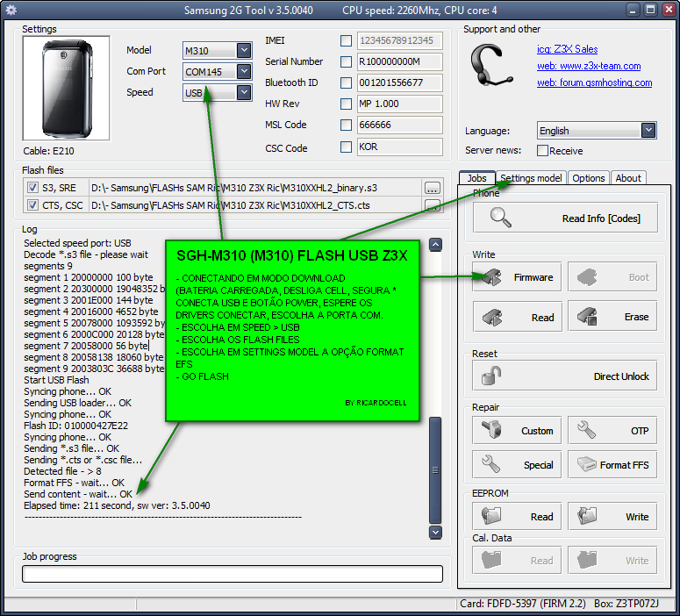Click the Erase flash icon
Image resolution: width=680 pixels, height=616 pixels.
click(x=587, y=316)
